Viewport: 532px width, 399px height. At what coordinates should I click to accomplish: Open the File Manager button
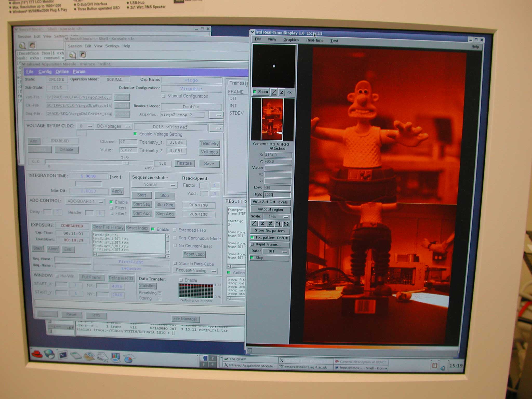(x=185, y=319)
